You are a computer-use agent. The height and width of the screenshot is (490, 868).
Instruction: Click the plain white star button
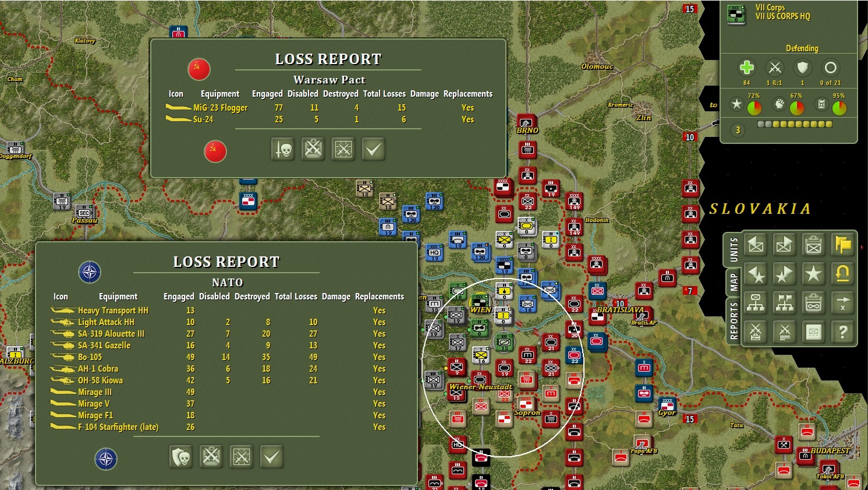(813, 274)
